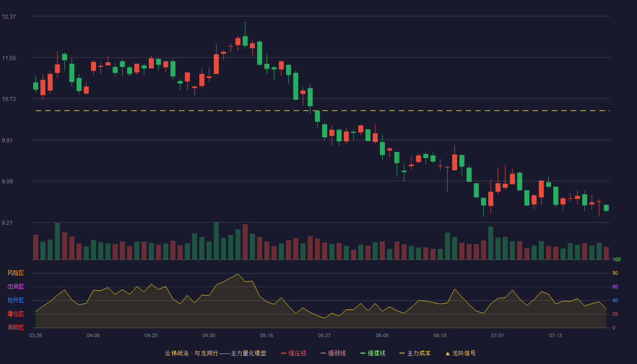Select the 风险区 zone label
The height and width of the screenshot is (364, 637).
(x=15, y=273)
